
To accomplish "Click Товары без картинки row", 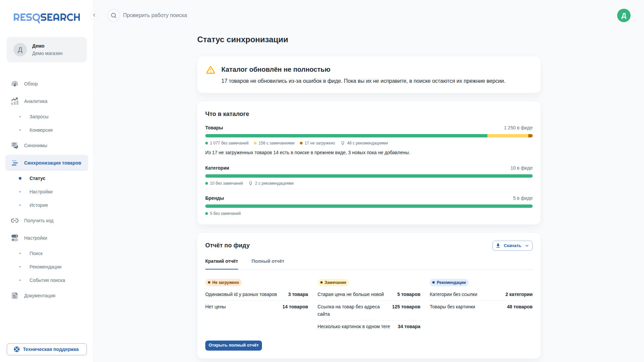I will pyautogui.click(x=481, y=307).
